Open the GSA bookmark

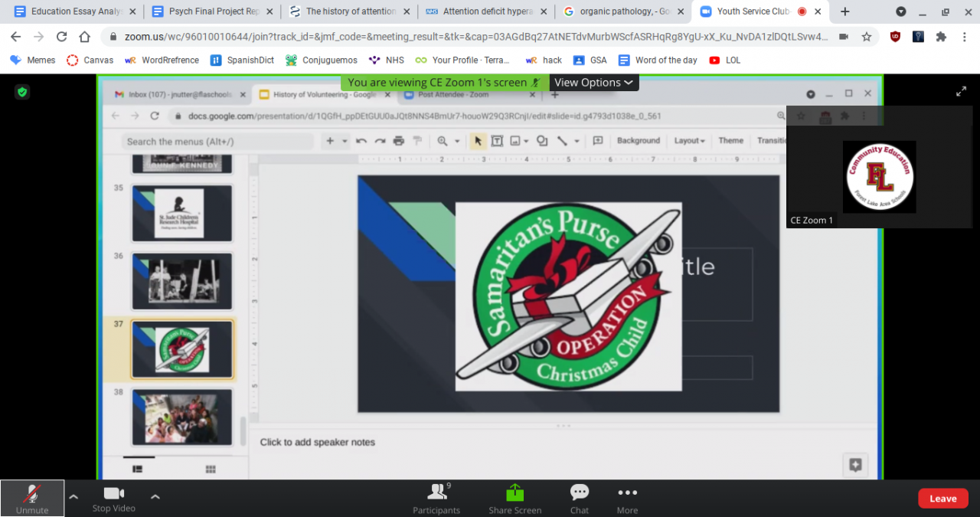(590, 60)
